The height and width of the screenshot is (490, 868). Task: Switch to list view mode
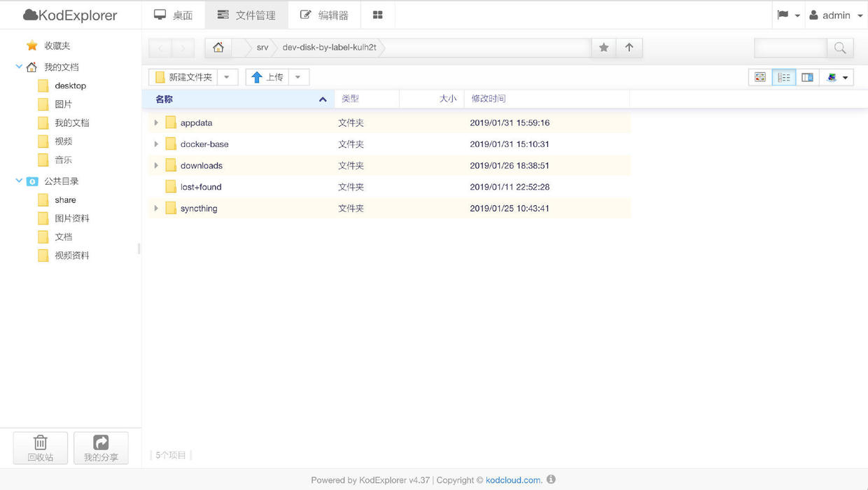[x=784, y=77]
